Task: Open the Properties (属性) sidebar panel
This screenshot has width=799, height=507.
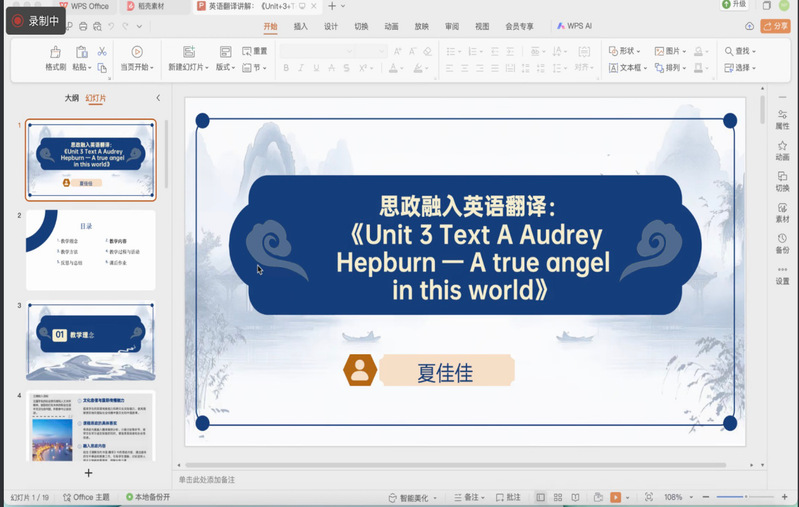Action: click(782, 119)
